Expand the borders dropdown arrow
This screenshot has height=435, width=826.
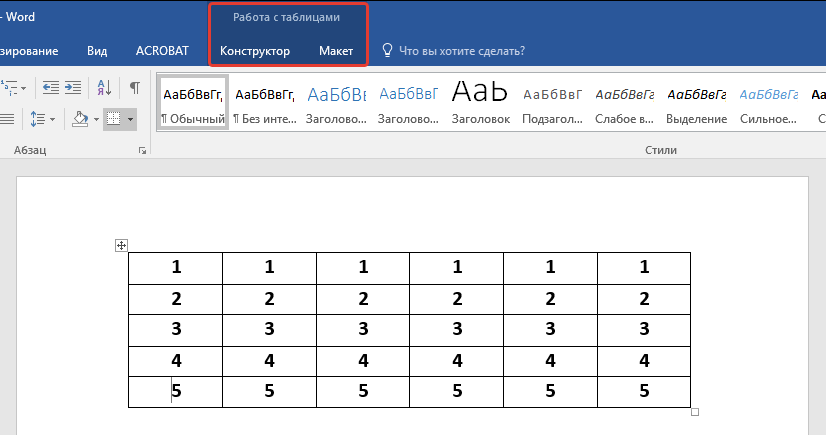point(130,119)
